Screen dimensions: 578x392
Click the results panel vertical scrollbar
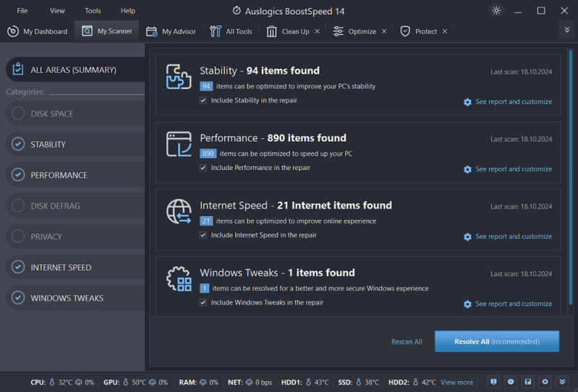pos(570,177)
